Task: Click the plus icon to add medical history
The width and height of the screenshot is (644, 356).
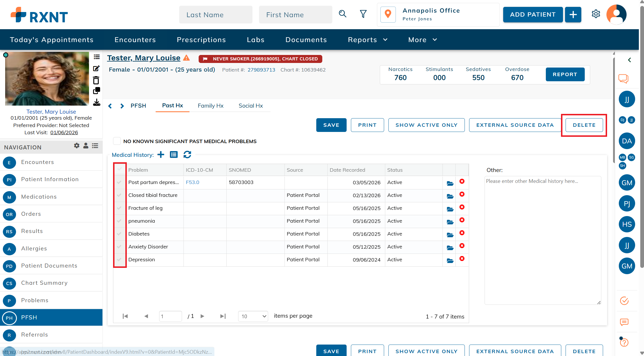Action: pyautogui.click(x=161, y=155)
